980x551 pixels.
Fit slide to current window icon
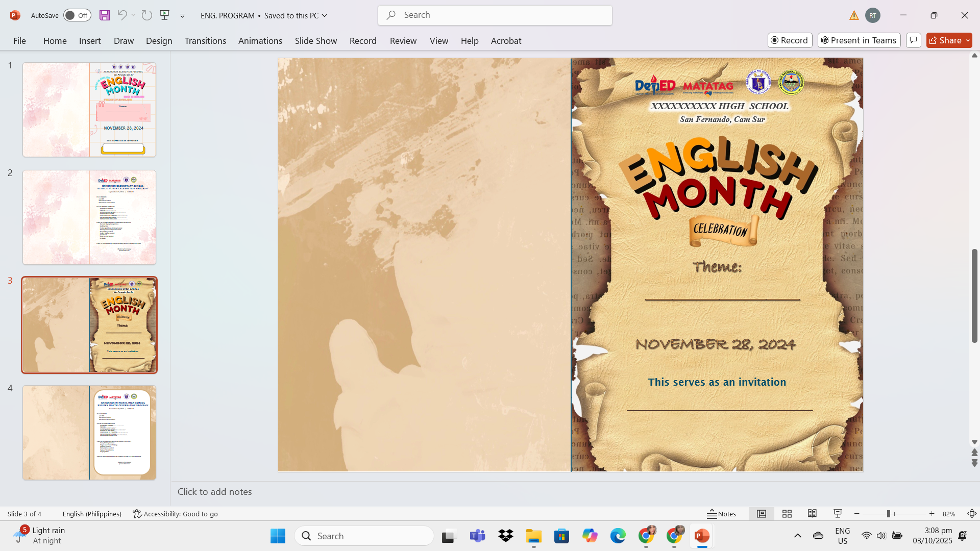pos(972,514)
